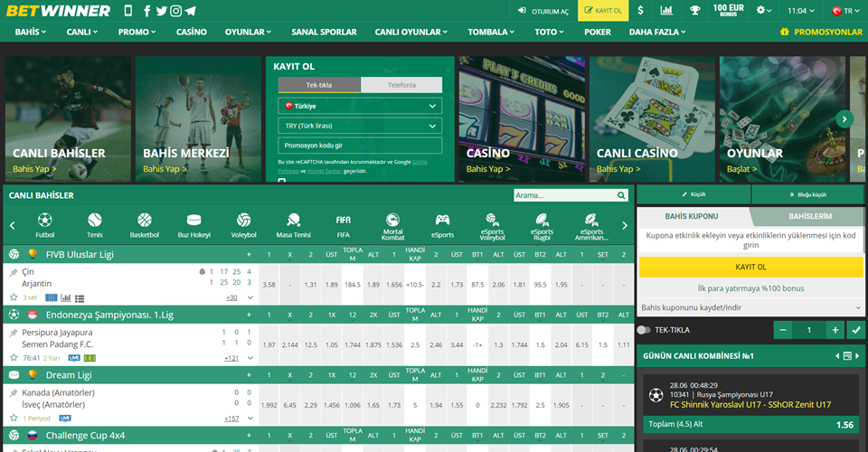868x452 pixels.
Task: Select the eSports Rugbi icon
Action: tap(542, 226)
